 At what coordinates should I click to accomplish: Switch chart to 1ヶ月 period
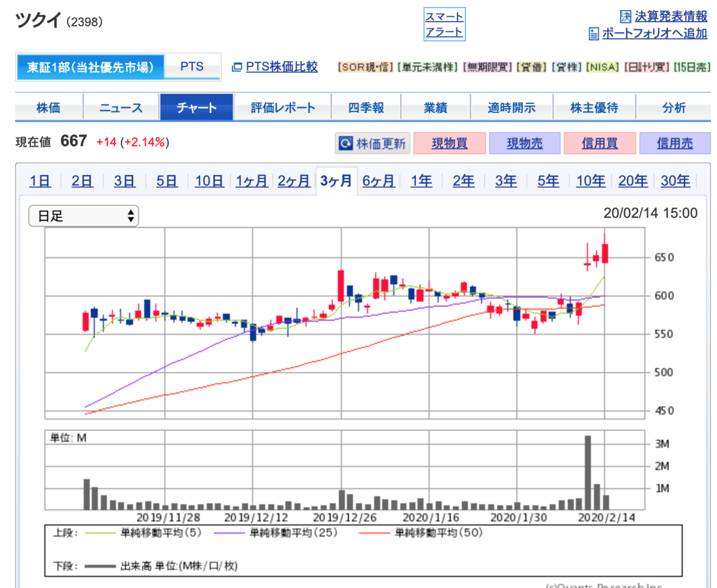pyautogui.click(x=252, y=181)
